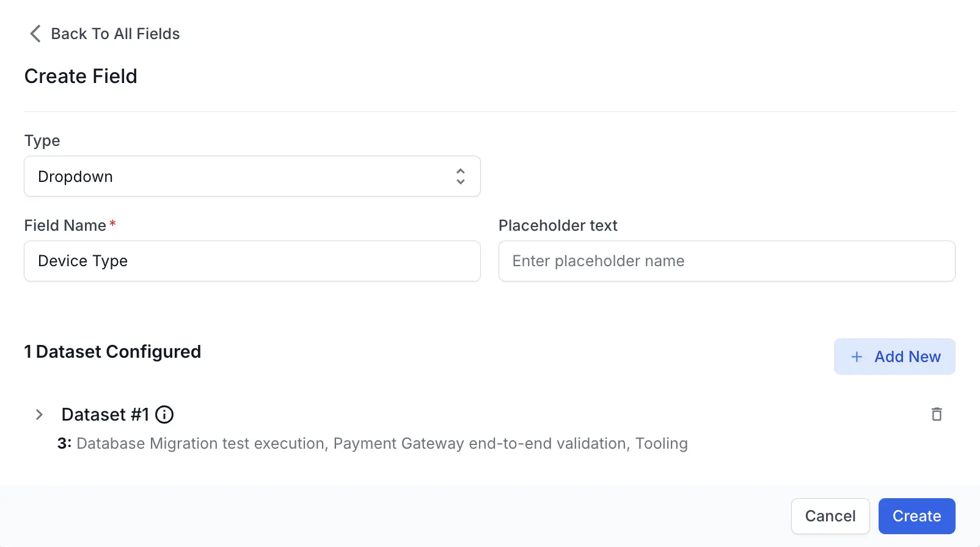Click the Create Field heading
980x547 pixels.
tap(81, 76)
